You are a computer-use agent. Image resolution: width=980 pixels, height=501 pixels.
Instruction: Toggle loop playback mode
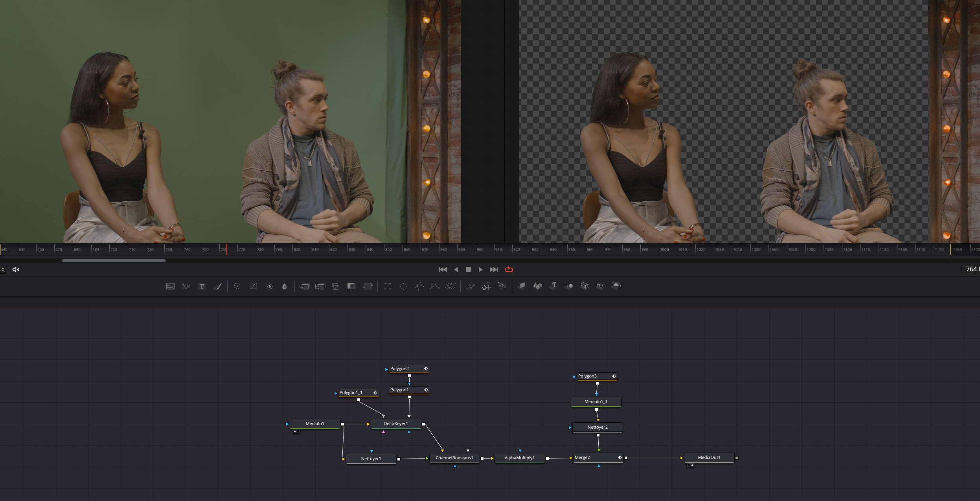coord(509,269)
